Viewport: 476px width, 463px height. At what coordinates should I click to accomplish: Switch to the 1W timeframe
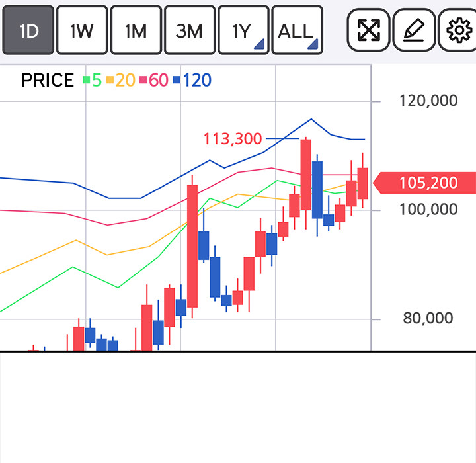pos(82,30)
